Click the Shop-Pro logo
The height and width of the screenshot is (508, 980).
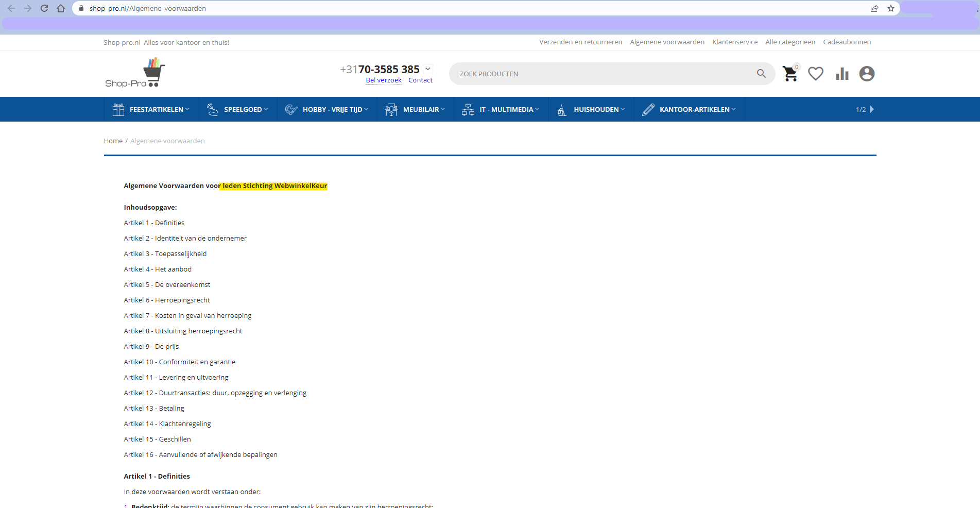coord(135,73)
